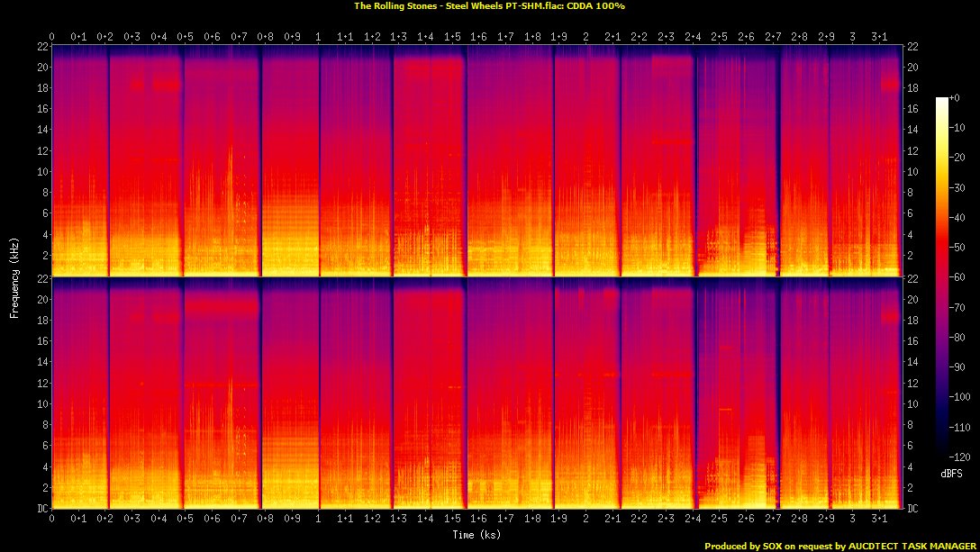
Task: Select the "0.5" tick on top time axis
Action: pyautogui.click(x=186, y=37)
